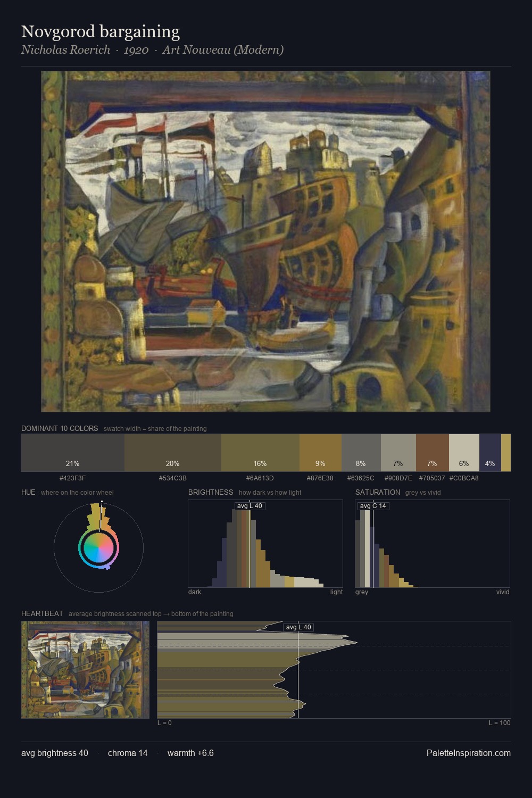Open the main Novgorod bargaining painting image
Image resolution: width=532 pixels, height=798 pixels.
265,242
